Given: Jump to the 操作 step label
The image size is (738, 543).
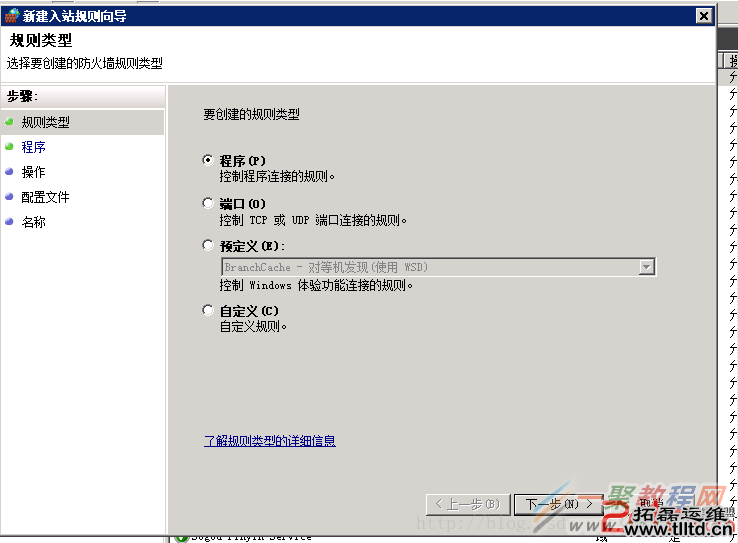Looking at the screenshot, I should 34,172.
